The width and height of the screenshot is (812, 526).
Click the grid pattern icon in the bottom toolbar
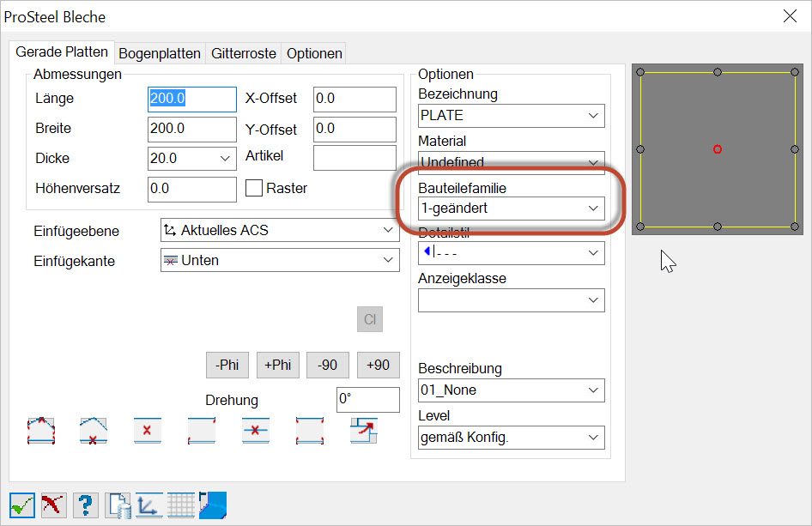[181, 505]
